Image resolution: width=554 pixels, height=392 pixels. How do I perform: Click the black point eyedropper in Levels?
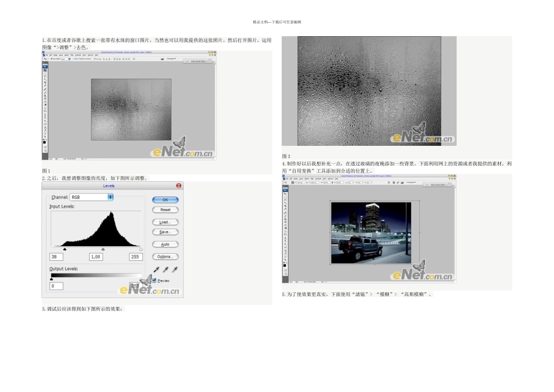(x=156, y=269)
